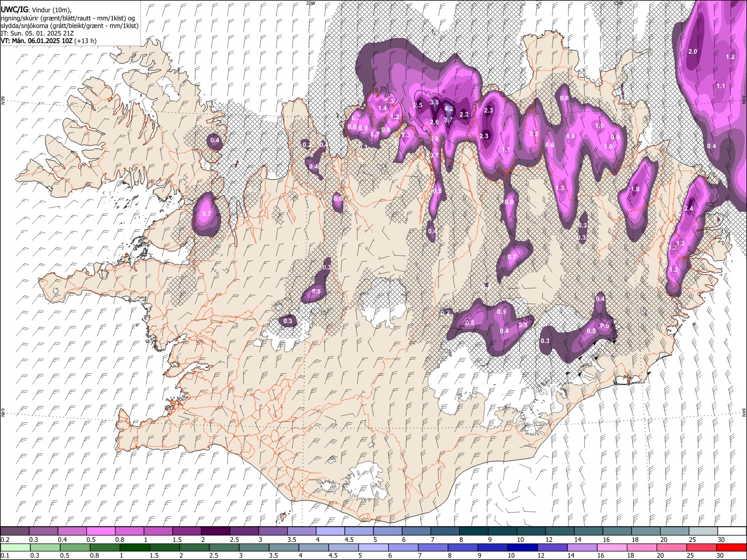Select the snow legend swatch between 4 and 4.5
Viewport: 747px width, 560px height.
click(330, 531)
